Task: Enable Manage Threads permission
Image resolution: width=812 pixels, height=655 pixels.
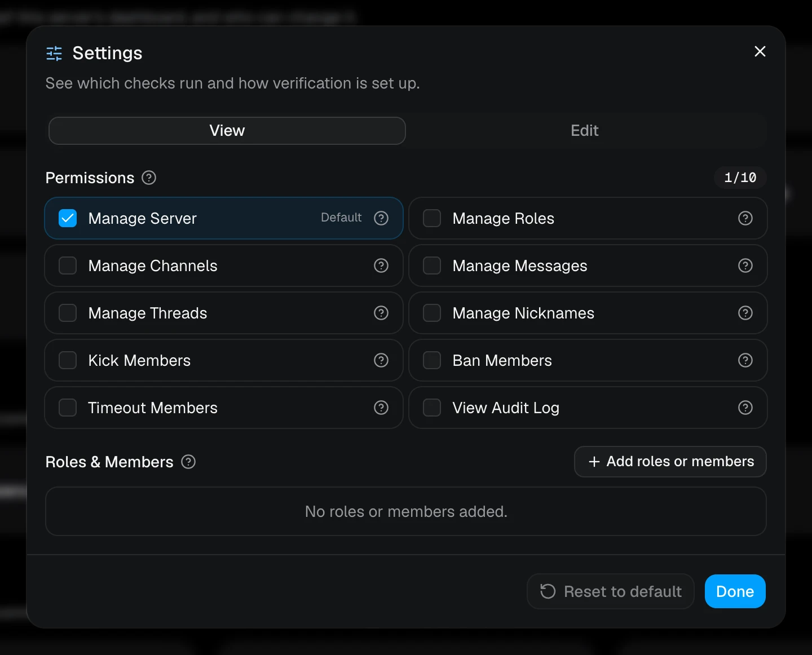Action: [68, 313]
